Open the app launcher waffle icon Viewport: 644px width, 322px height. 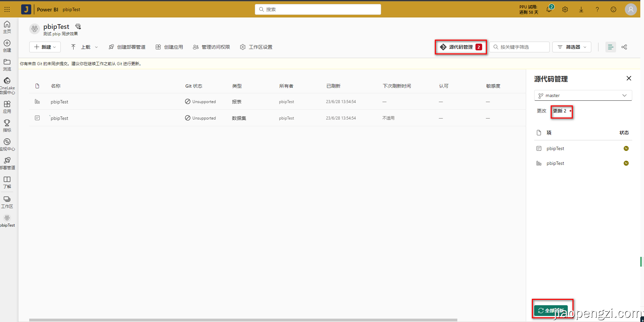click(x=7, y=9)
